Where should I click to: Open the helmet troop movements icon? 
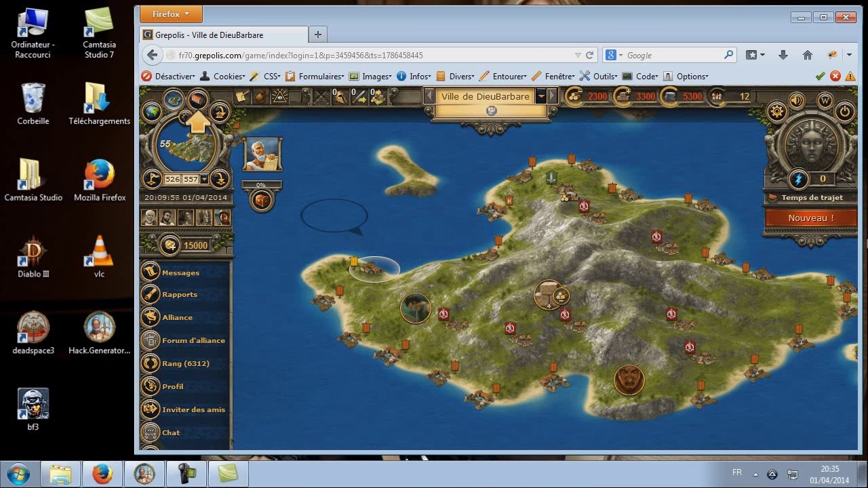340,97
